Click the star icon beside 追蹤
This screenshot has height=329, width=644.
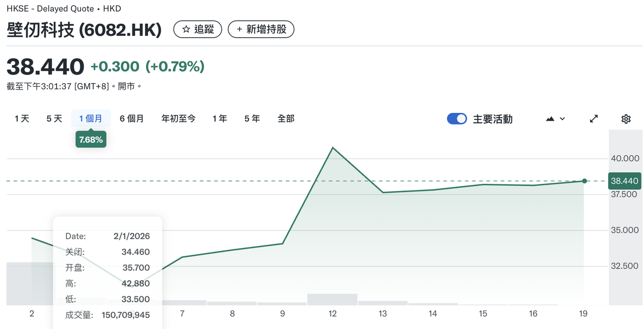pos(185,29)
